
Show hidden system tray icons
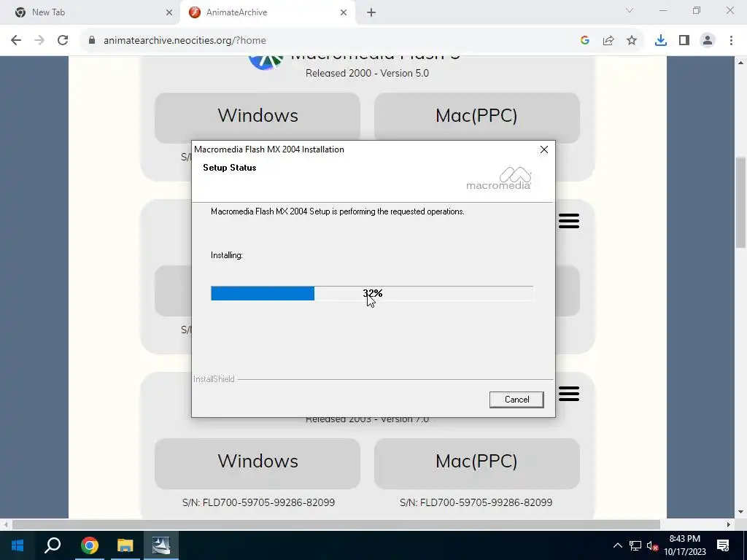coord(617,545)
